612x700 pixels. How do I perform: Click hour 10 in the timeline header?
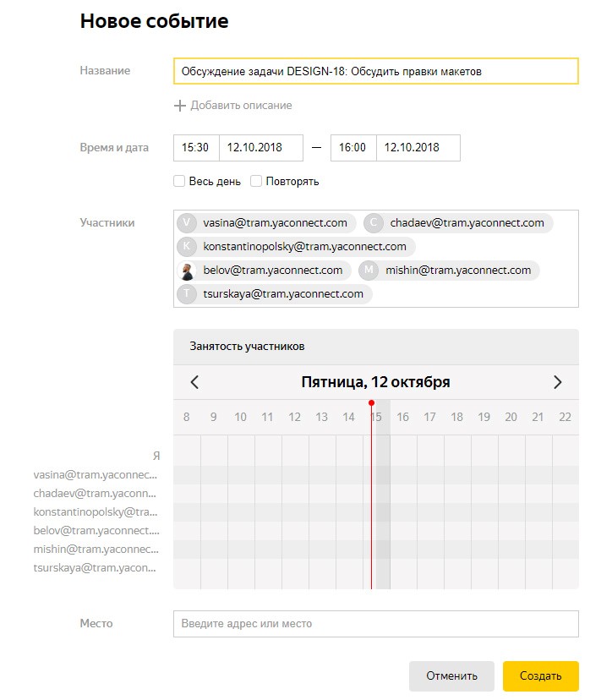[x=240, y=417]
